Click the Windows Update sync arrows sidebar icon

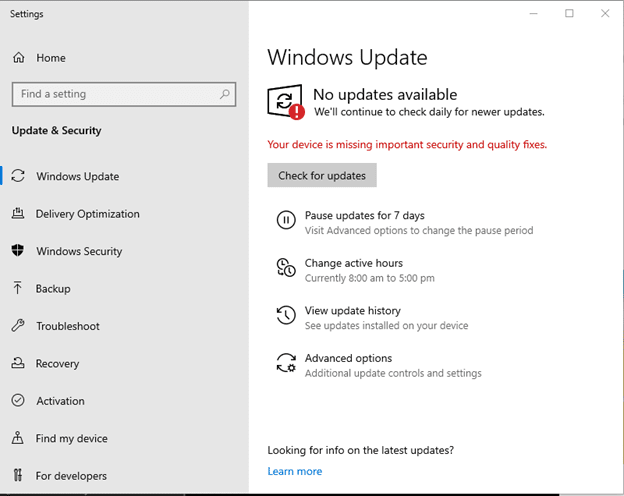pos(18,176)
